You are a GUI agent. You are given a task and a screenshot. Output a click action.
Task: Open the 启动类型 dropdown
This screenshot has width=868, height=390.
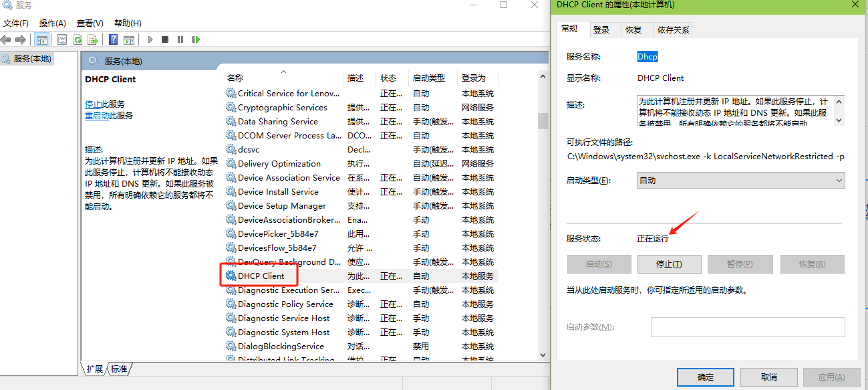click(740, 181)
